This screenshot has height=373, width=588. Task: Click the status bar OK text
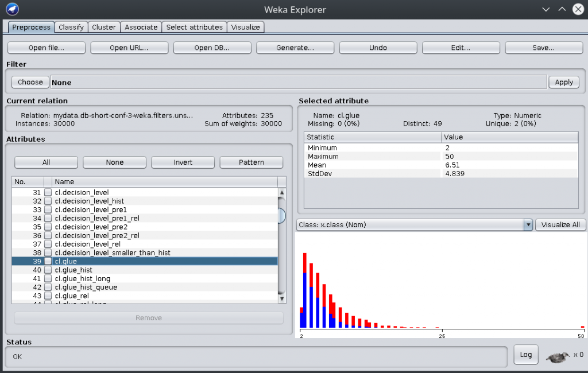click(x=17, y=356)
